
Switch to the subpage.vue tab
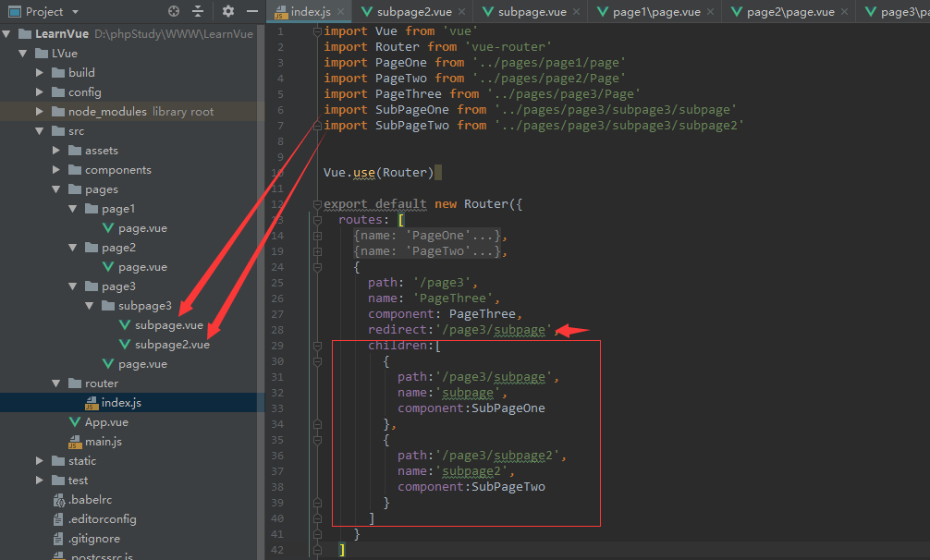click(532, 12)
